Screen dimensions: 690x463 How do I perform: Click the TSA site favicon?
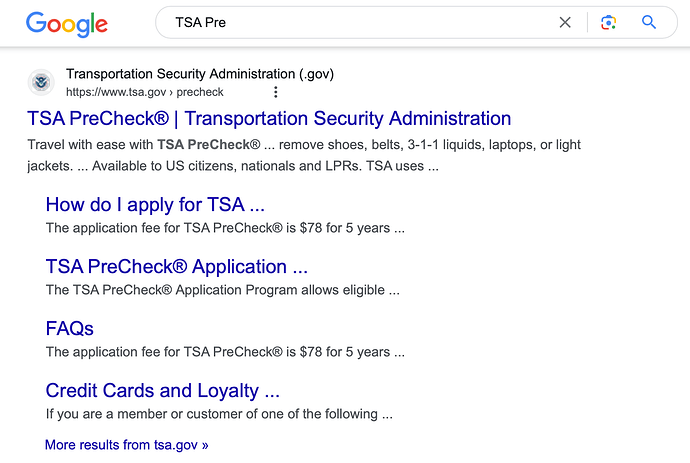pyautogui.click(x=41, y=82)
